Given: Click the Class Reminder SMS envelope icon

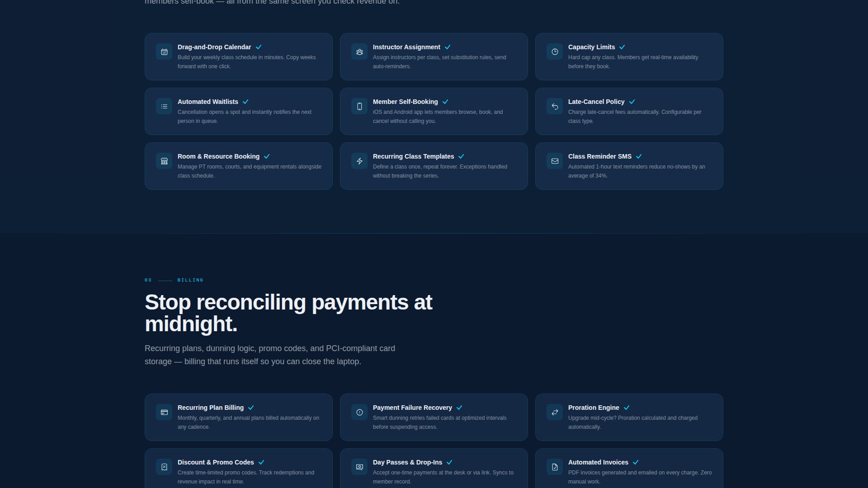Looking at the screenshot, I should [555, 161].
